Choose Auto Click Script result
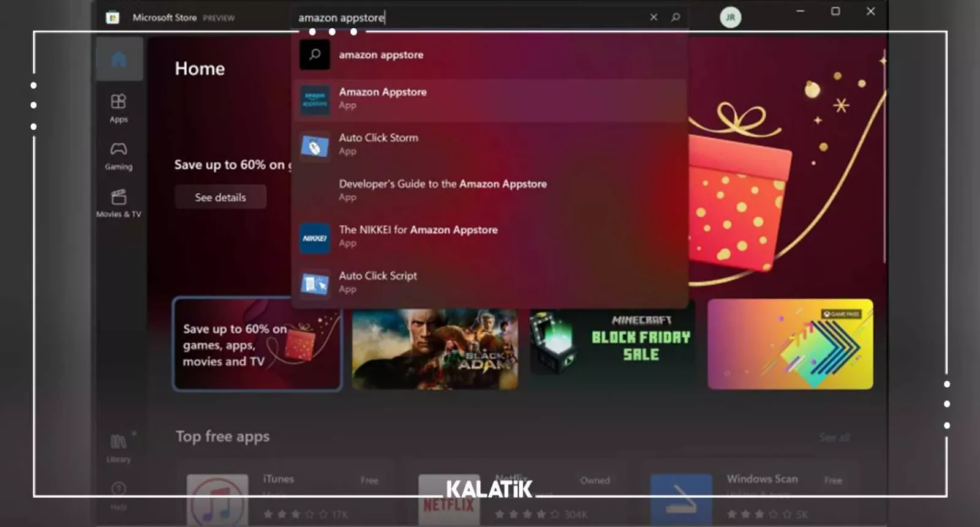 490,283
